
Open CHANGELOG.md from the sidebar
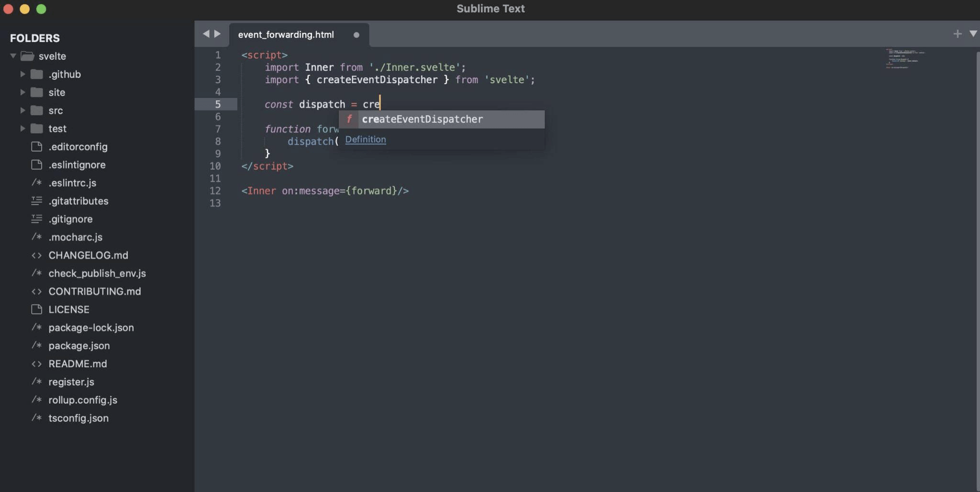(88, 255)
